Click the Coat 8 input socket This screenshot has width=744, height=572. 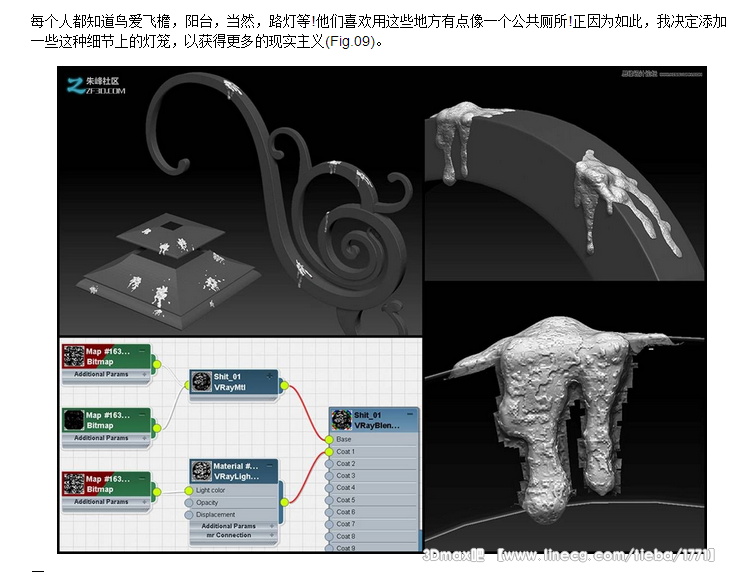(x=329, y=536)
